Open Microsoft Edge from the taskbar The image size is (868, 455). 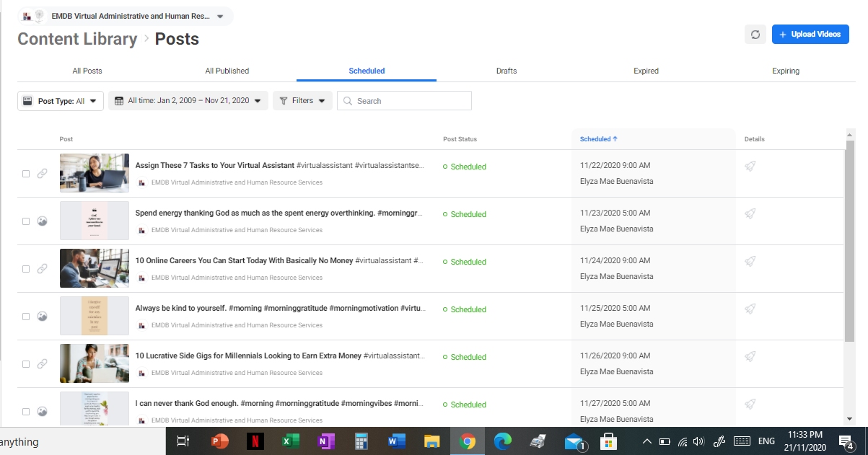[x=502, y=441]
